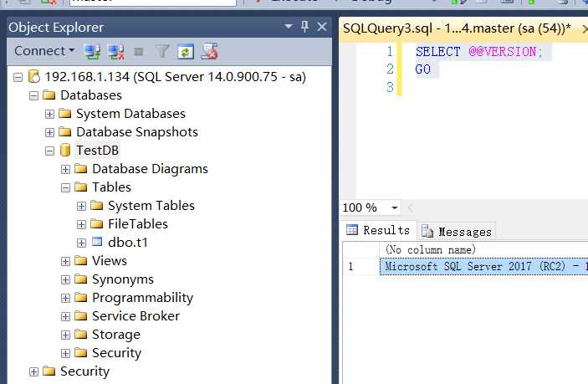Toggle the Auto Hide pin icon

point(305,26)
